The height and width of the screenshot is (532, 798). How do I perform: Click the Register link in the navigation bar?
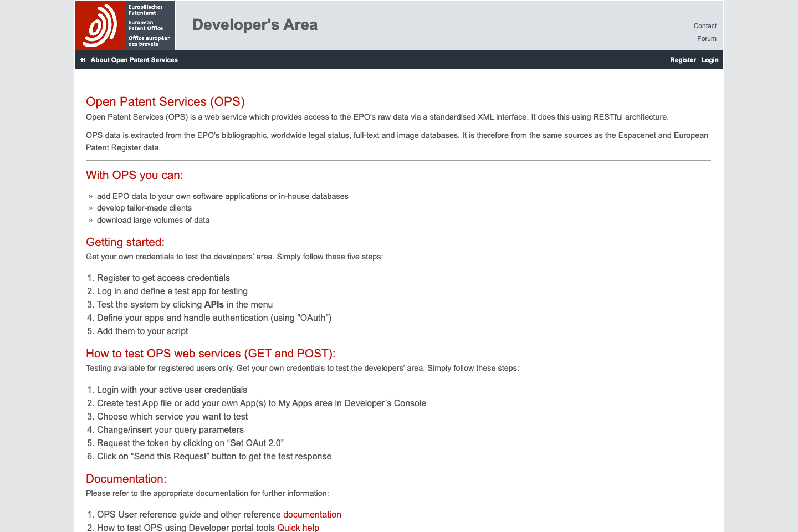[683, 59]
